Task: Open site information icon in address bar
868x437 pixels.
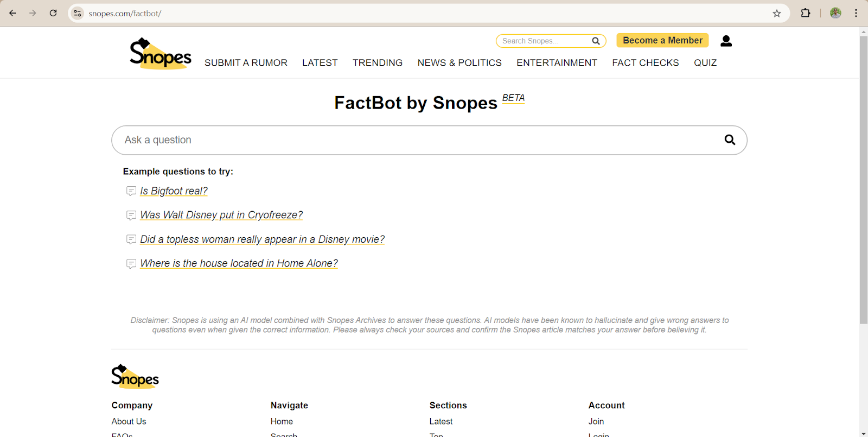Action: 78,13
